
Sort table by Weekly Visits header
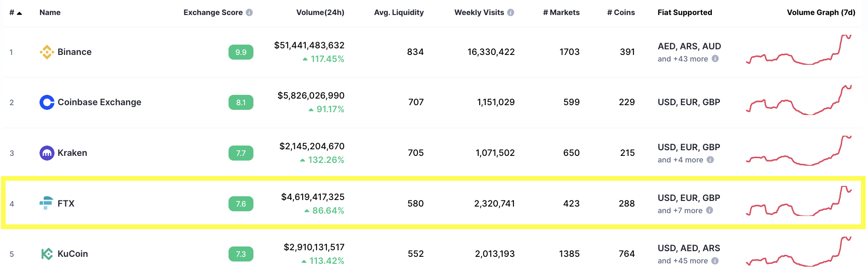tap(479, 13)
